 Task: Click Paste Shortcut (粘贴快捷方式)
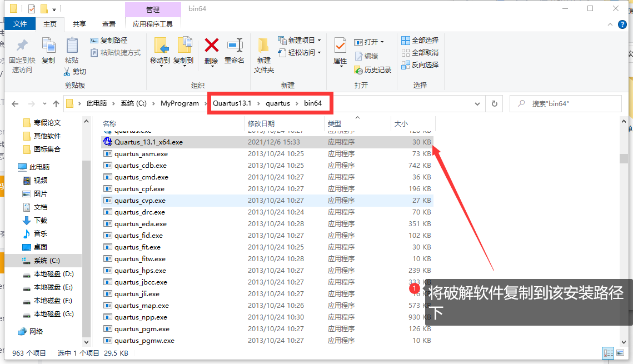(x=116, y=52)
